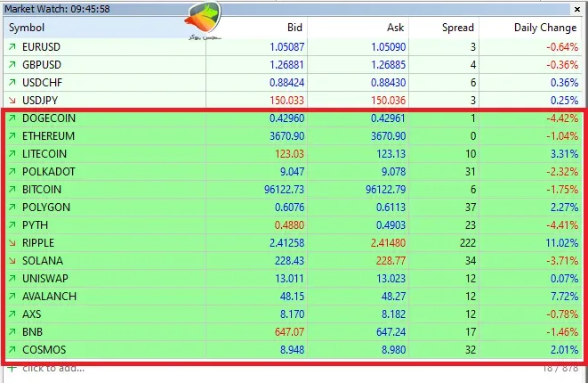Select the DOGECOIN symbol name
Image resolution: width=588 pixels, height=383 pixels.
(x=49, y=118)
